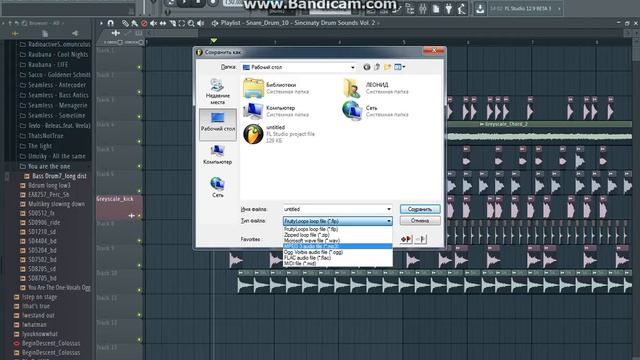Expand the Raubana - Cool Nights folder
This screenshot has width=640, height=360.
[x=54, y=54]
